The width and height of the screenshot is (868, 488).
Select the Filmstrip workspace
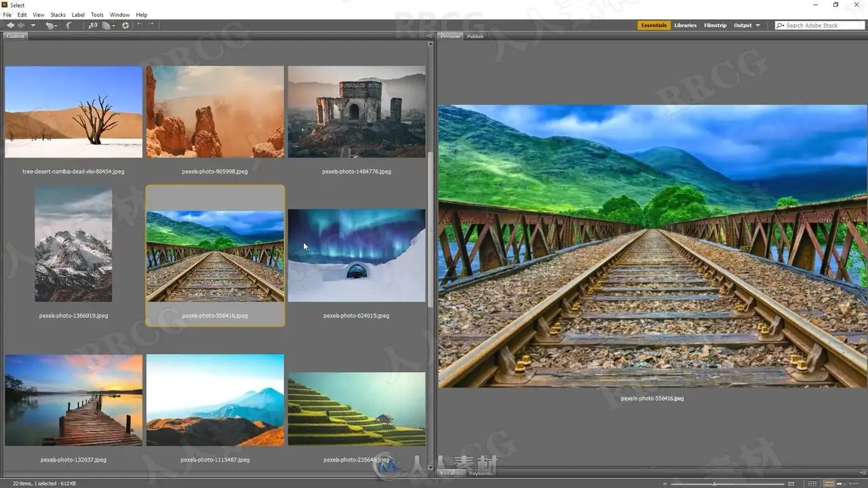(x=715, y=25)
